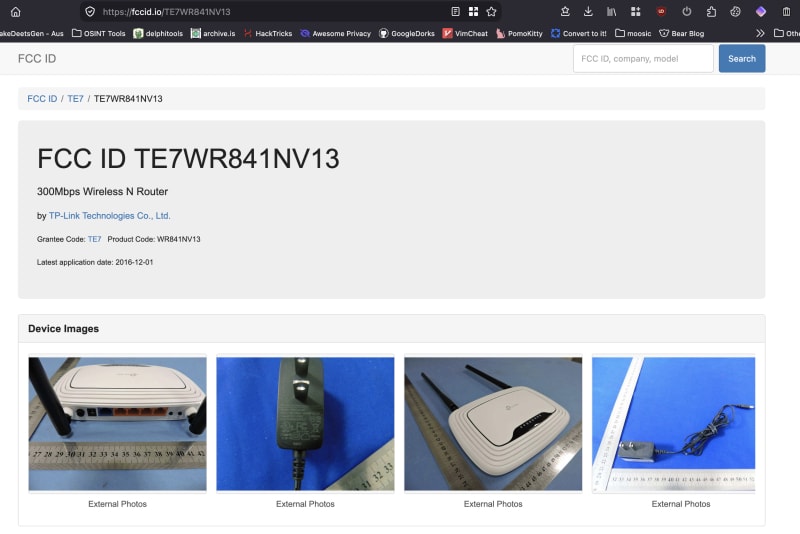The image size is (800, 534).
Task: Open the OSINT Tools bookmark folder
Action: (x=98, y=33)
